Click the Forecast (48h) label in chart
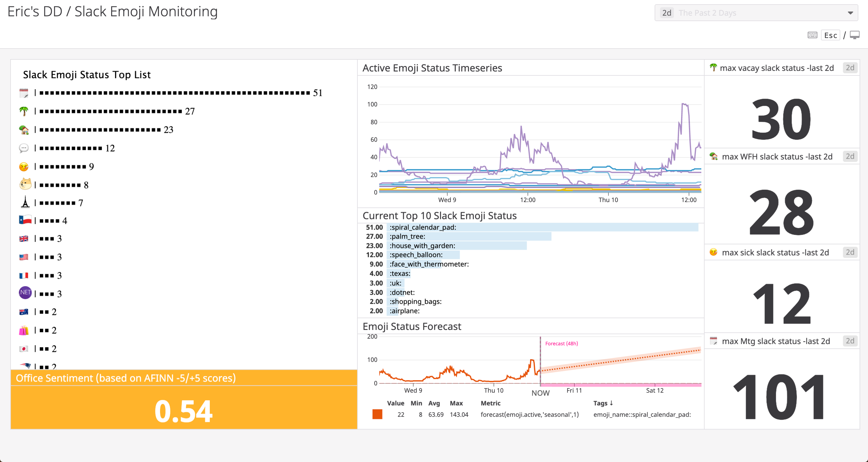Viewport: 868px width, 462px height. coord(561,343)
